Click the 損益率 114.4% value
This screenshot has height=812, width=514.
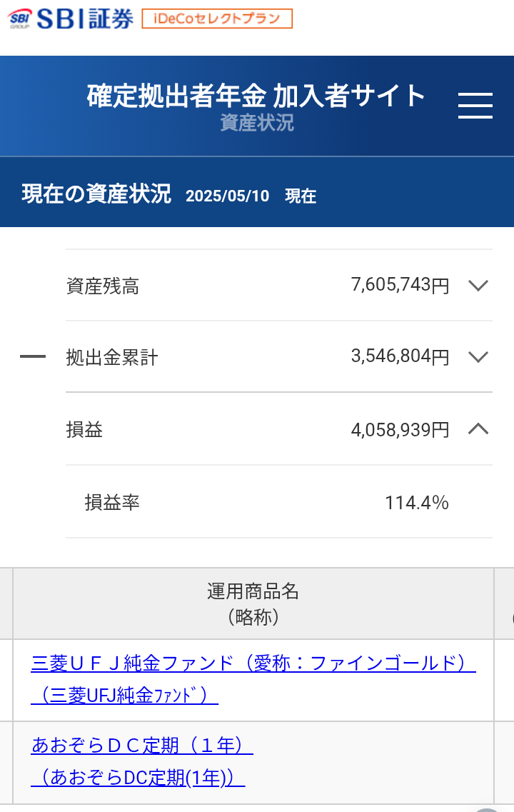click(416, 503)
